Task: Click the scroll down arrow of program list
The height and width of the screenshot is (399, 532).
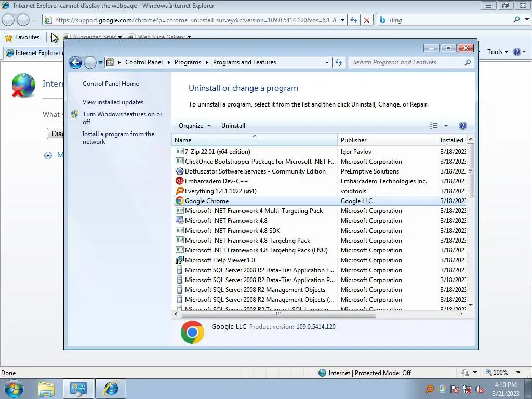Action: click(470, 305)
